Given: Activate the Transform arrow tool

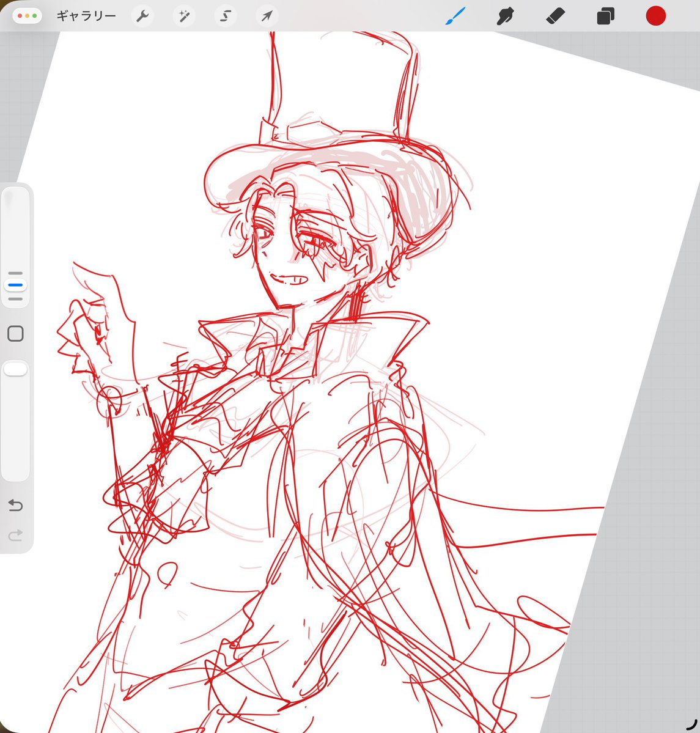Looking at the screenshot, I should tap(267, 17).
